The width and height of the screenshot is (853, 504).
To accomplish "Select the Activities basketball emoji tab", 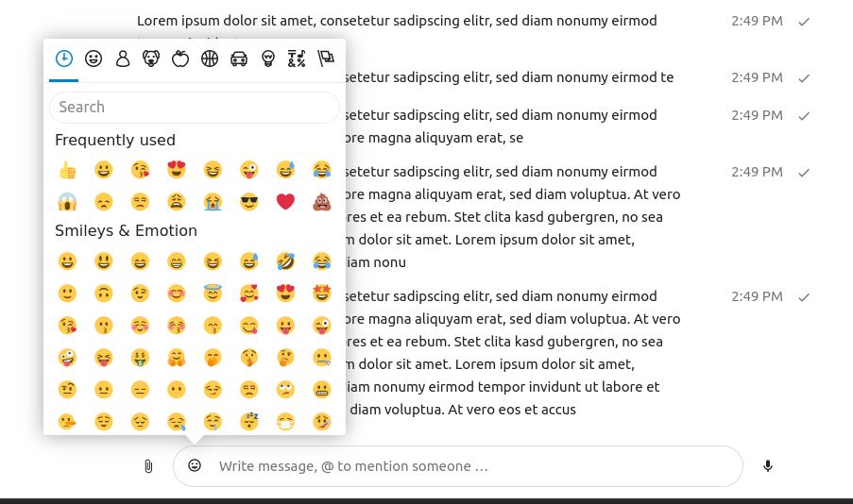I will tap(210, 59).
